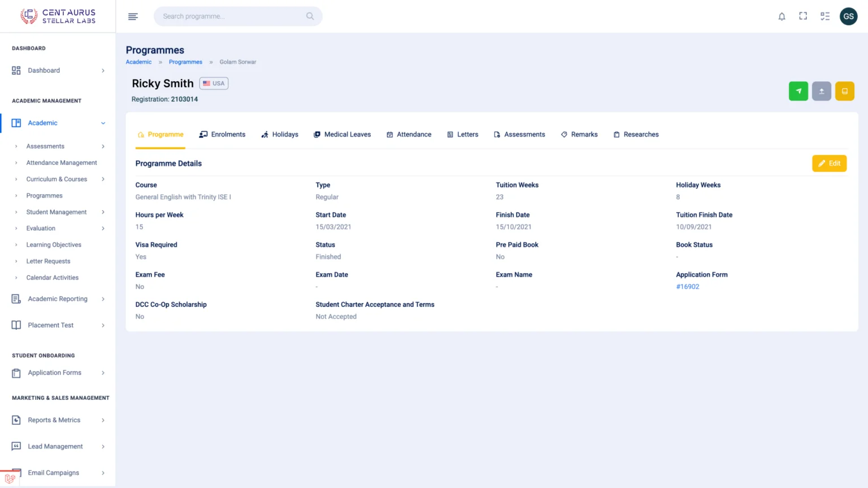Click the checklist icon in top bar
Viewport: 868px width, 488px height.
[x=825, y=16]
